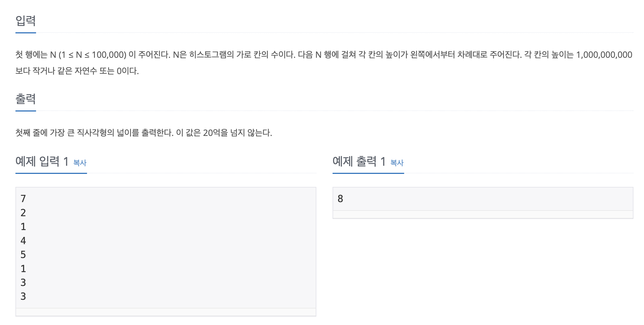
Task: Click the 예제 입력 1 heading text
Action: point(42,161)
